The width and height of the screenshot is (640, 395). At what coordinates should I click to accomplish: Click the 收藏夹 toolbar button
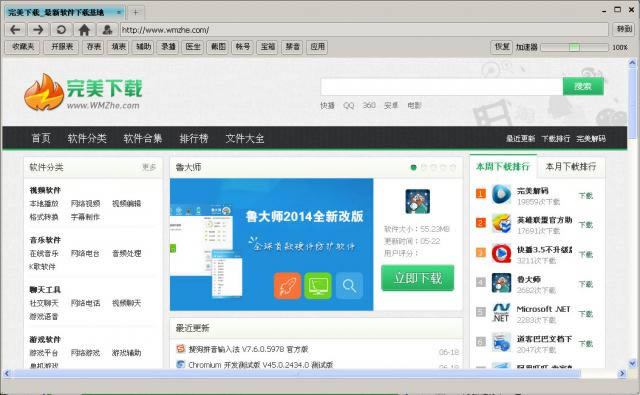(22, 47)
